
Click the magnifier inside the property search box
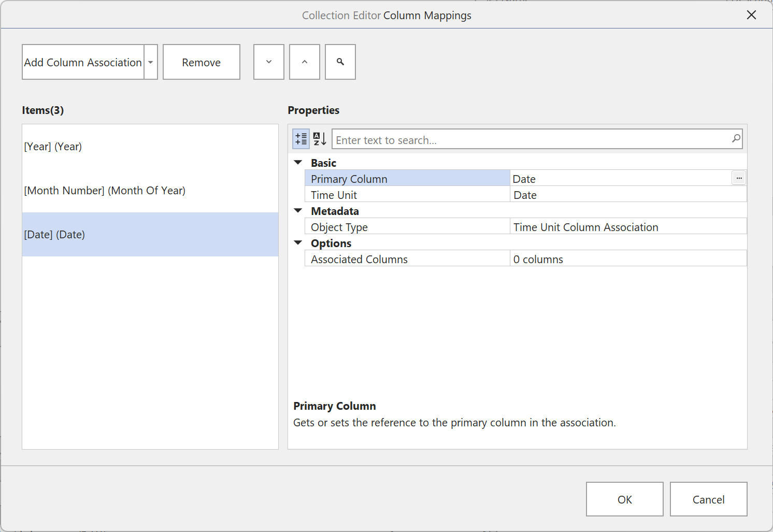736,139
